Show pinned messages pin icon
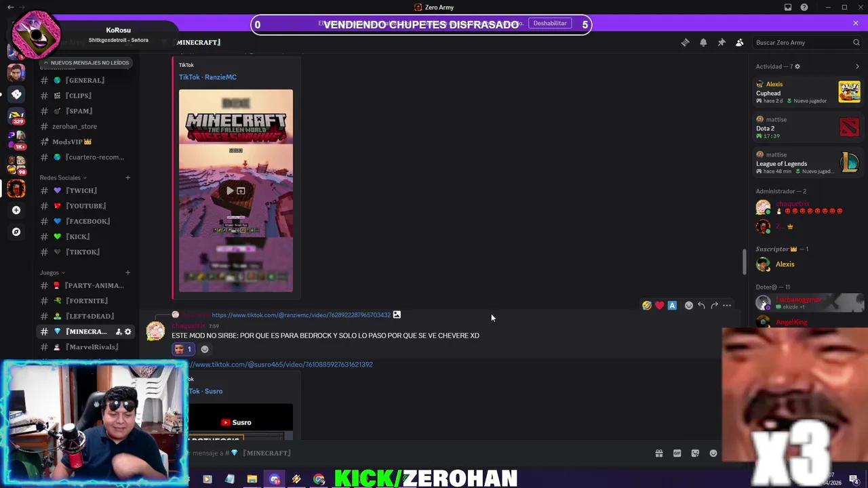Viewport: 868px width, 488px height. [722, 42]
